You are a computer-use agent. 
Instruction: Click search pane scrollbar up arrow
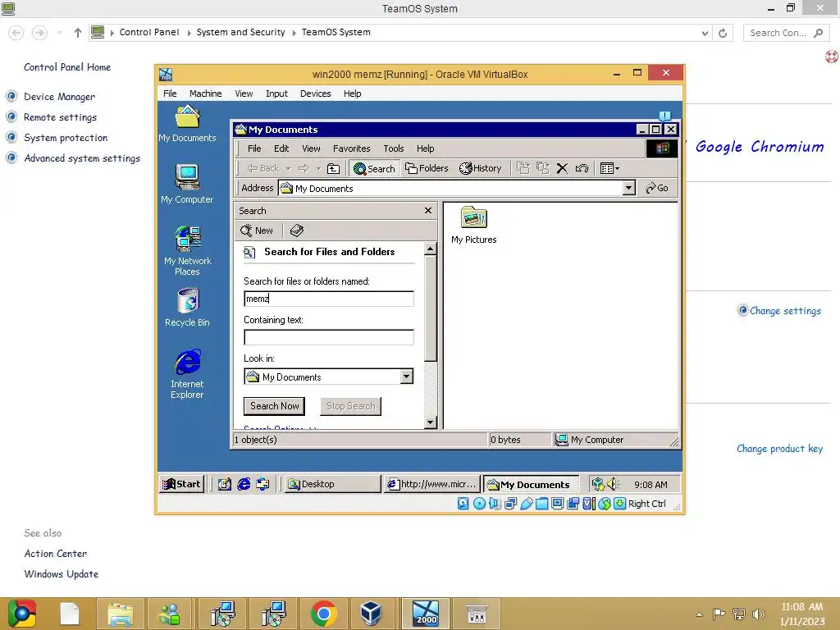tap(430, 249)
